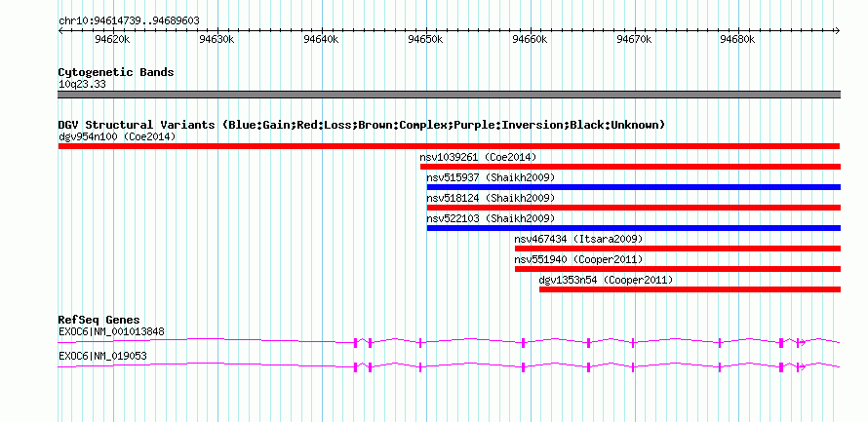Click the nsv518124 (Shaikh2009) label
The width and height of the screenshot is (868, 422).
(491, 198)
